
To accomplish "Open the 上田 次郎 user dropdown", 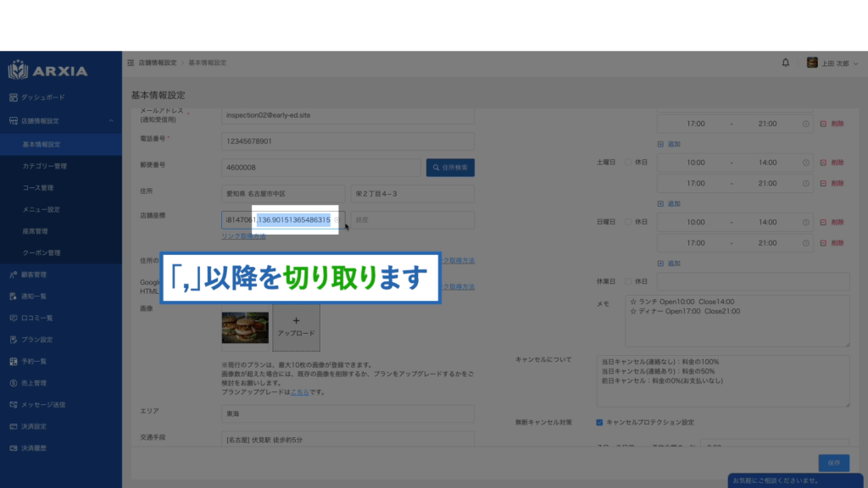I will [x=835, y=63].
